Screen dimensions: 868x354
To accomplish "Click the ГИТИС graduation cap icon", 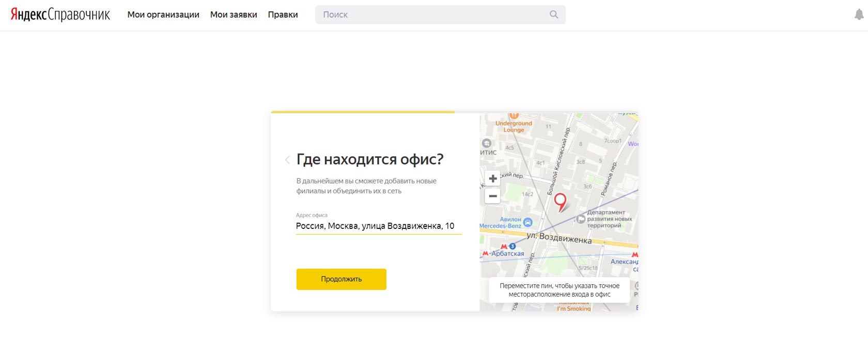I will tap(486, 143).
